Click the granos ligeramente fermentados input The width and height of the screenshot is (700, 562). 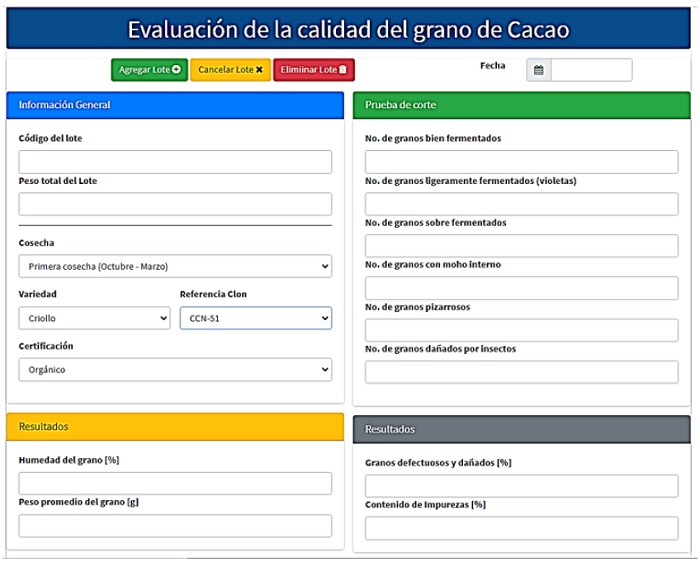click(521, 204)
